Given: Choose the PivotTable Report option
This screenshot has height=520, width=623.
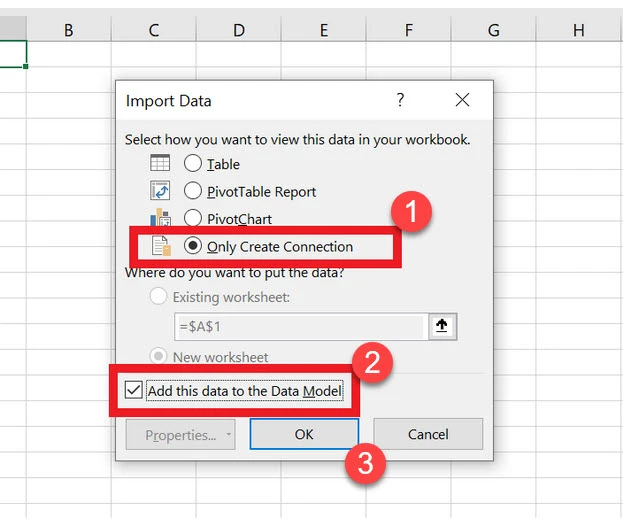Looking at the screenshot, I should click(x=193, y=191).
